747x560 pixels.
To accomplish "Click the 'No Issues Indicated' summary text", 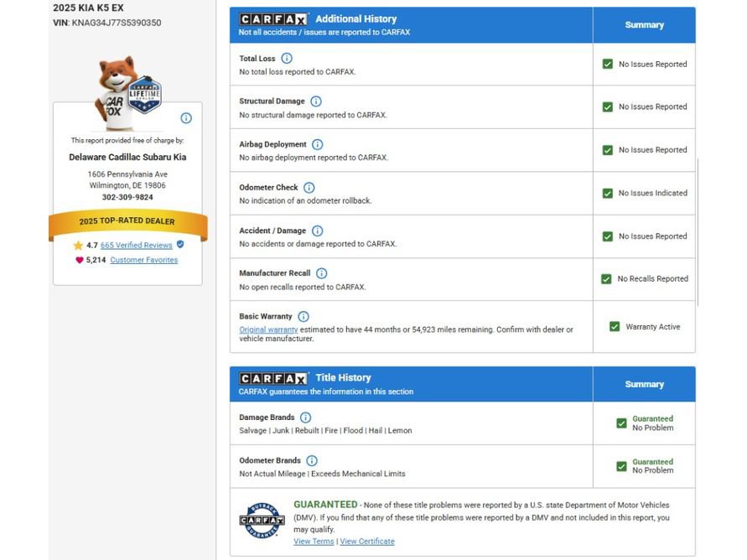I will [x=652, y=193].
